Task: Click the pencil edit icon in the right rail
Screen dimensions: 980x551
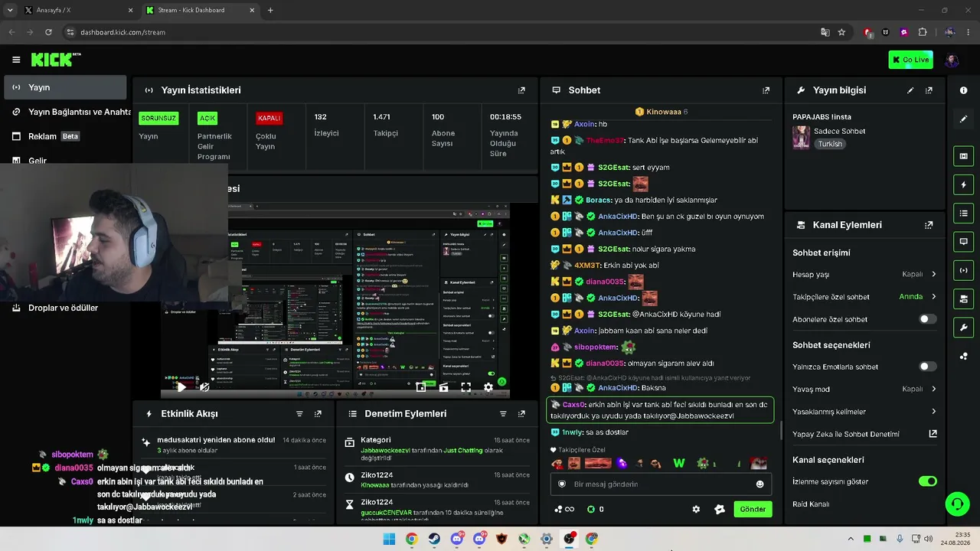Action: click(963, 119)
